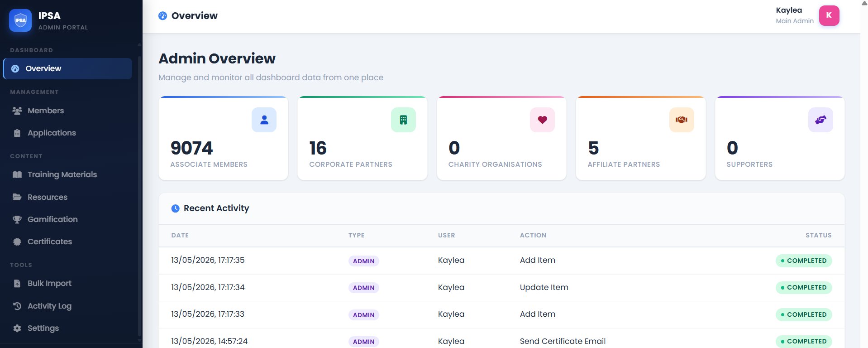This screenshot has width=868, height=348.
Task: Click COMPLETED status in Update Item row
Action: [804, 287]
